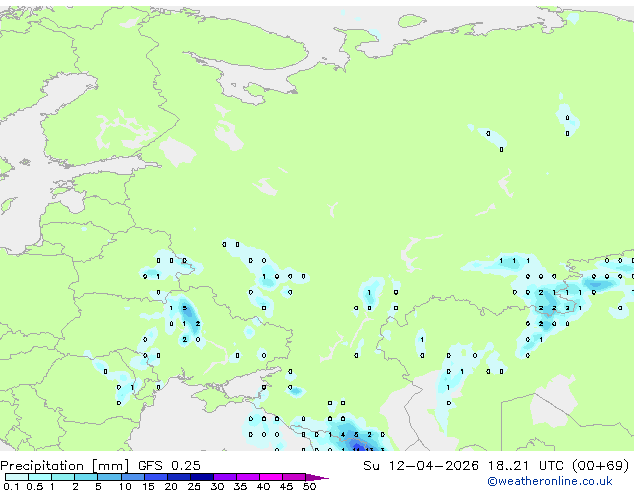Select legend swatch between 0.1 and 0.5

click(x=17, y=477)
